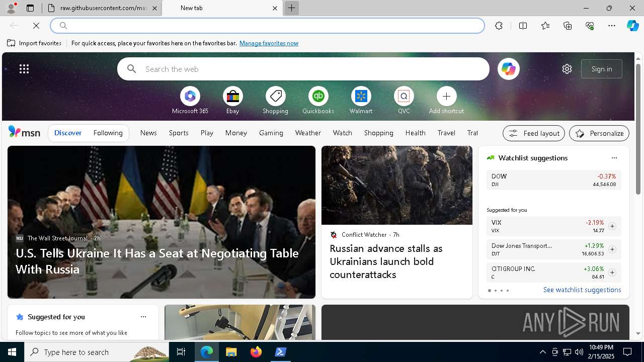Stop loading the page
This screenshot has height=362, width=644.
point(36,26)
